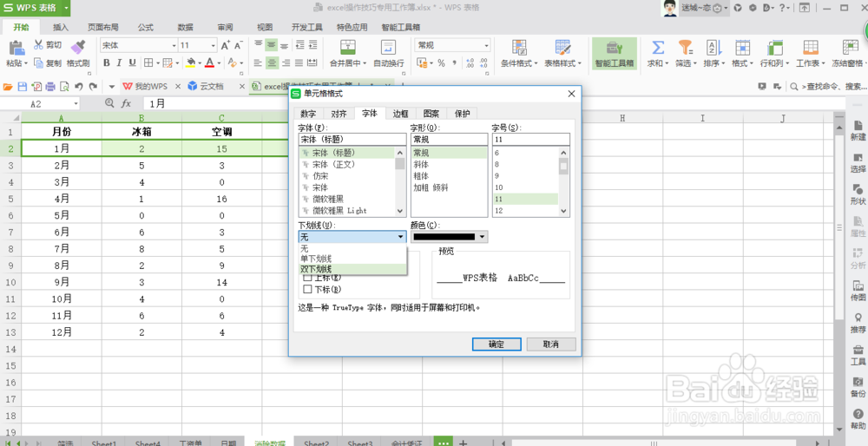Expand the ribbon font size dropdown

[214, 45]
